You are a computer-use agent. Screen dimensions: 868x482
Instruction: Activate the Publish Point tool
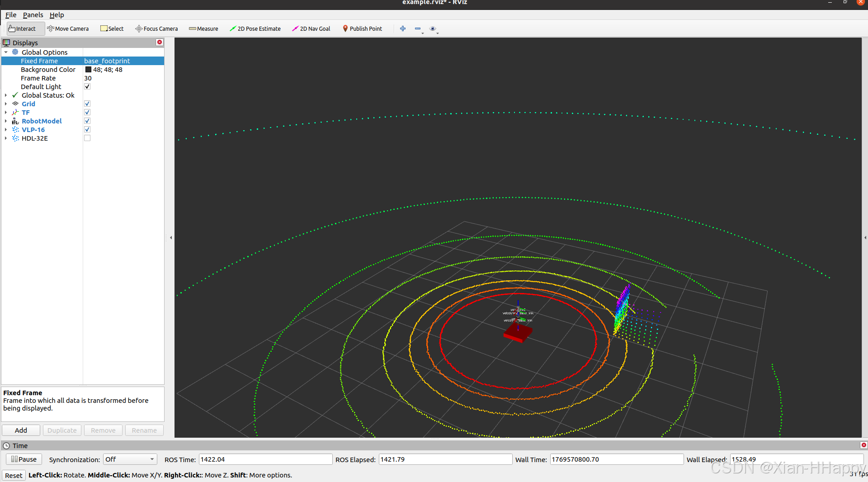point(362,28)
